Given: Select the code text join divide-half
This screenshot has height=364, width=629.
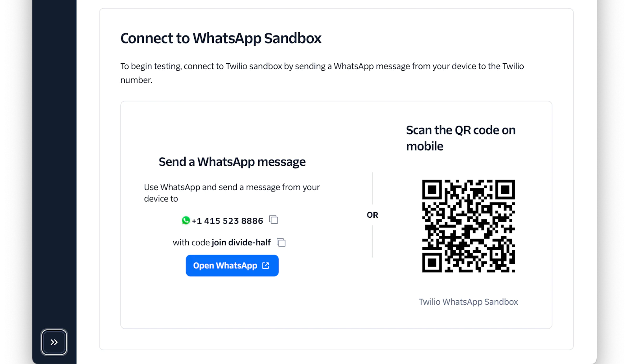Looking at the screenshot, I should pos(241,243).
